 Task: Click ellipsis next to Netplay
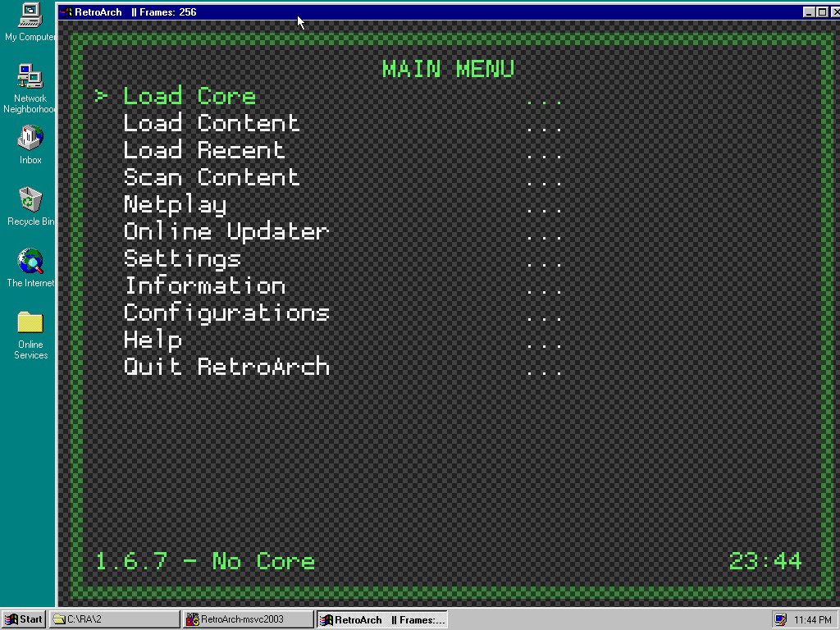(x=543, y=210)
